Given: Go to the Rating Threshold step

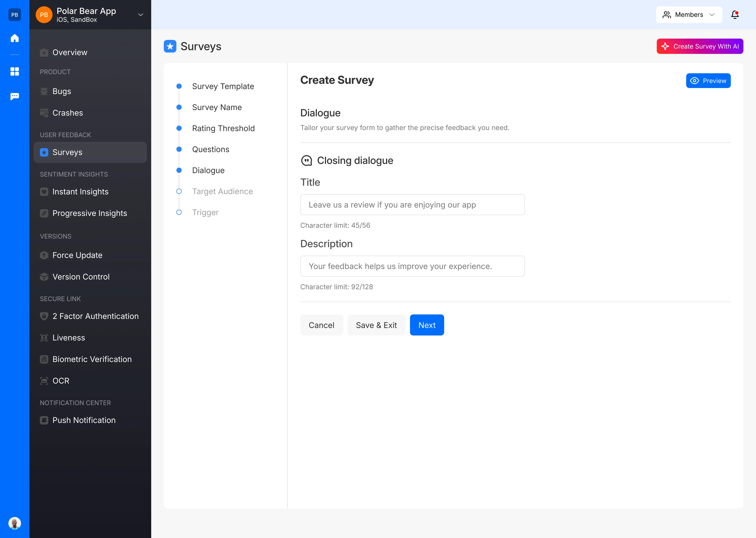Looking at the screenshot, I should click(223, 128).
